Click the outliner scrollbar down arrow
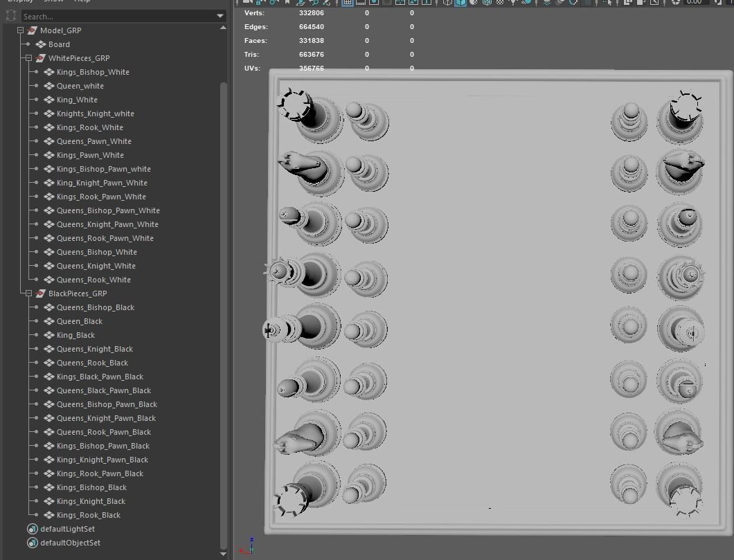 pyautogui.click(x=223, y=554)
